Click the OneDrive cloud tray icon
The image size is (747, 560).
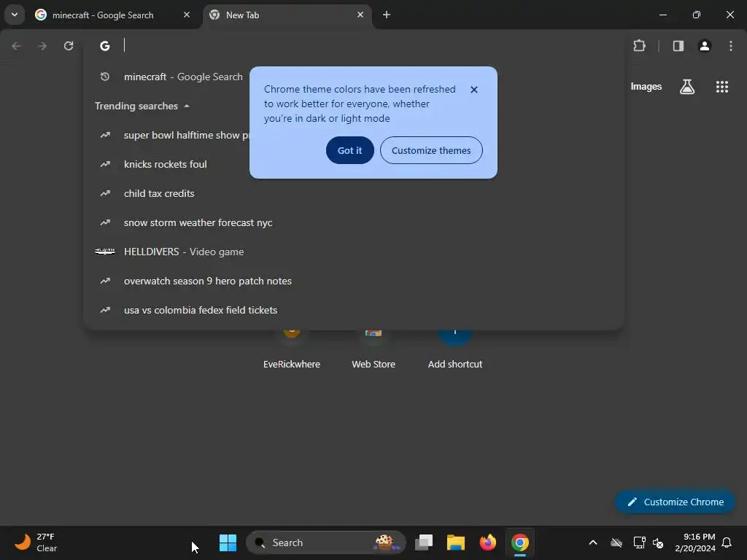pyautogui.click(x=616, y=542)
